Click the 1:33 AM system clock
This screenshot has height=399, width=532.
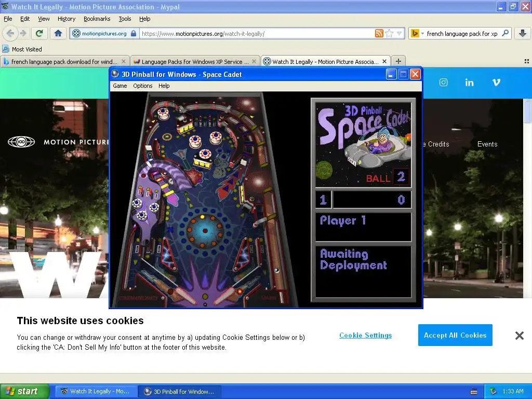513,391
